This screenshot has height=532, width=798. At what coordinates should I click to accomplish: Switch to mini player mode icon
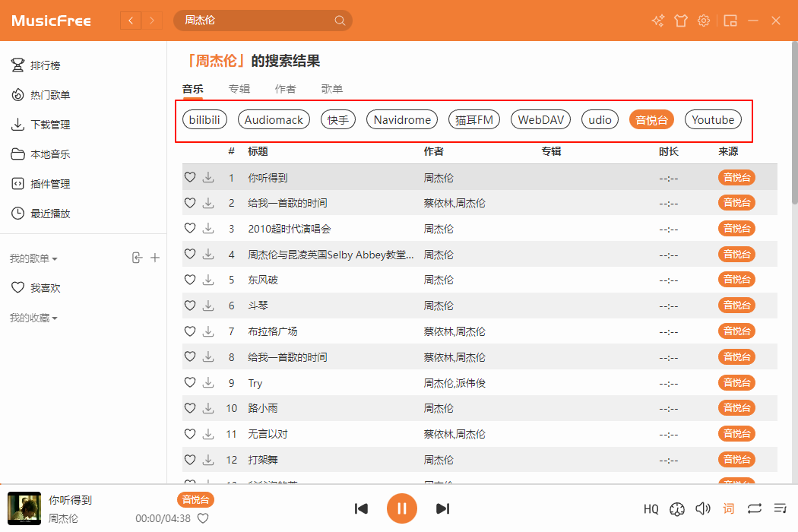tap(730, 21)
